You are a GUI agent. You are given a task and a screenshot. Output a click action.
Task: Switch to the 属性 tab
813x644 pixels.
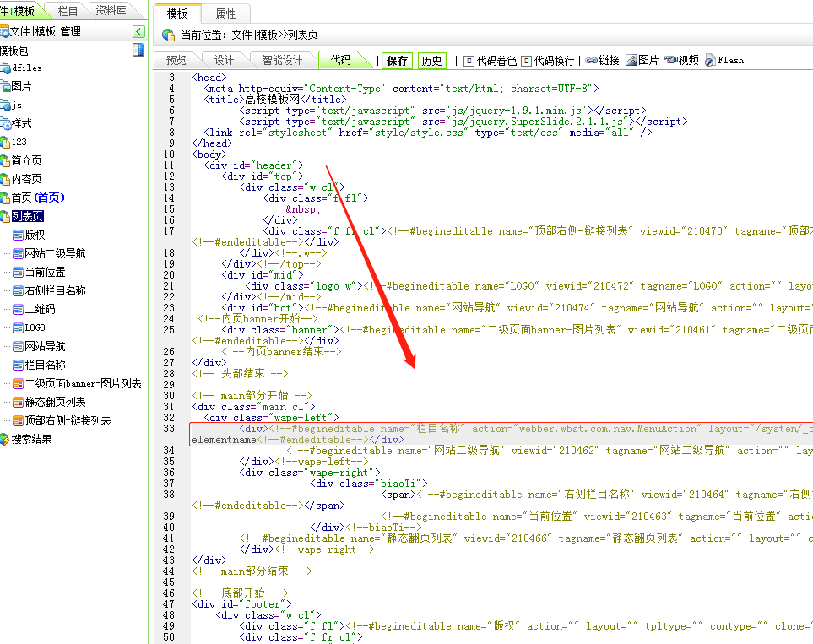click(x=225, y=14)
